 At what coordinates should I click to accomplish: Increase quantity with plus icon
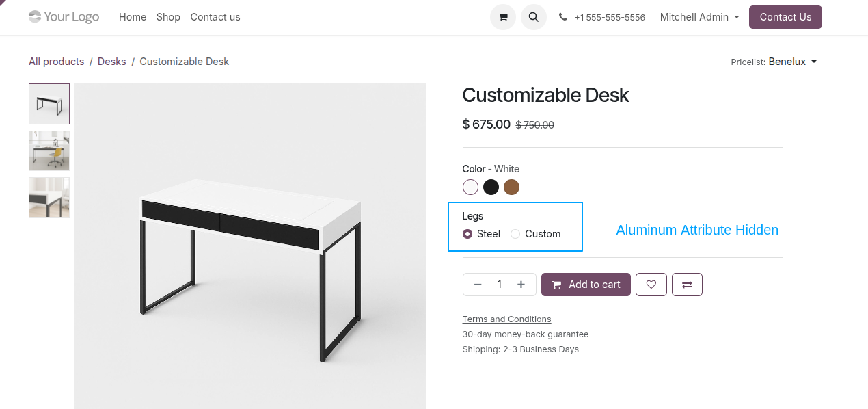(521, 285)
